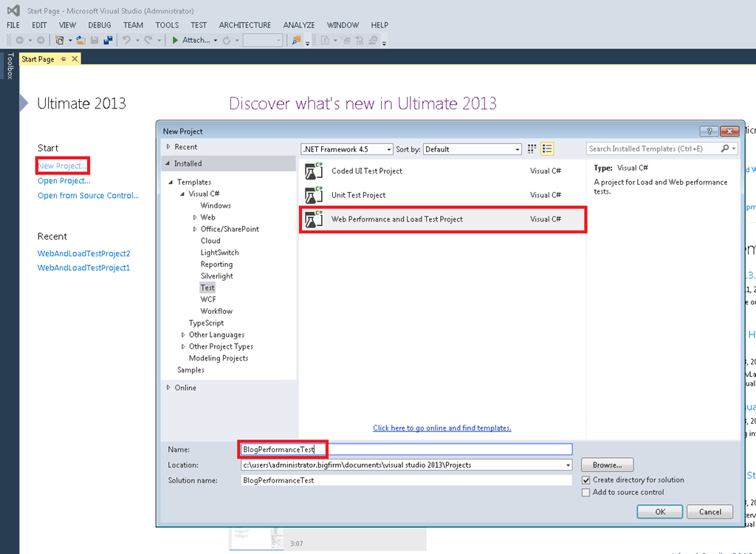The height and width of the screenshot is (554, 756).
Task: Click the Refresh toolbar icon
Action: (227, 41)
